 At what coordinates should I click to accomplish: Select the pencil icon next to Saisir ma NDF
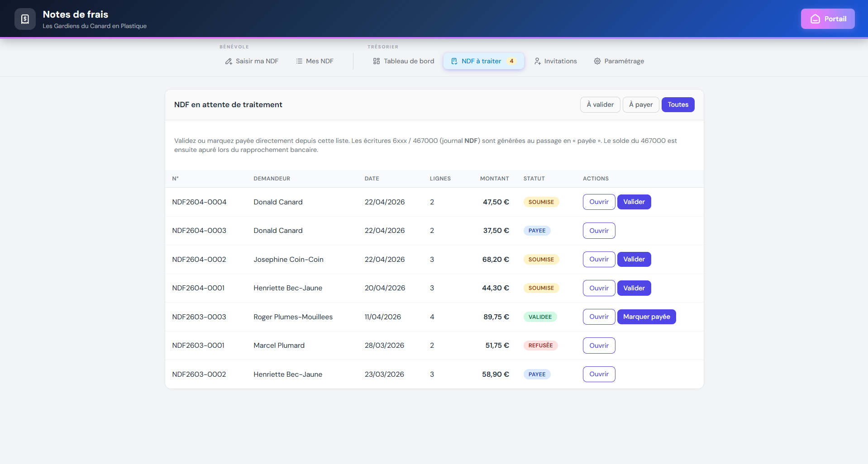pos(229,61)
